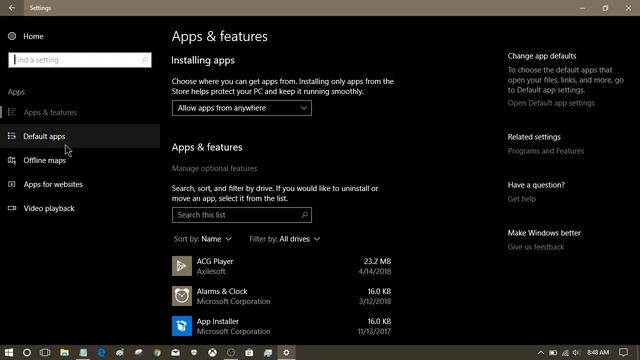Viewport: 640px width, 360px height.
Task: Open Mail app from taskbar
Action: click(x=176, y=352)
